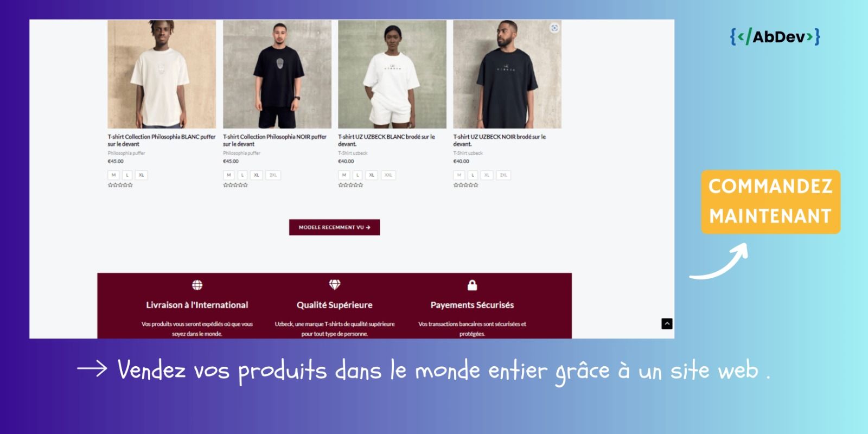
Task: Click the UZBECK BLANC T-shirt product image
Action: pos(392,74)
